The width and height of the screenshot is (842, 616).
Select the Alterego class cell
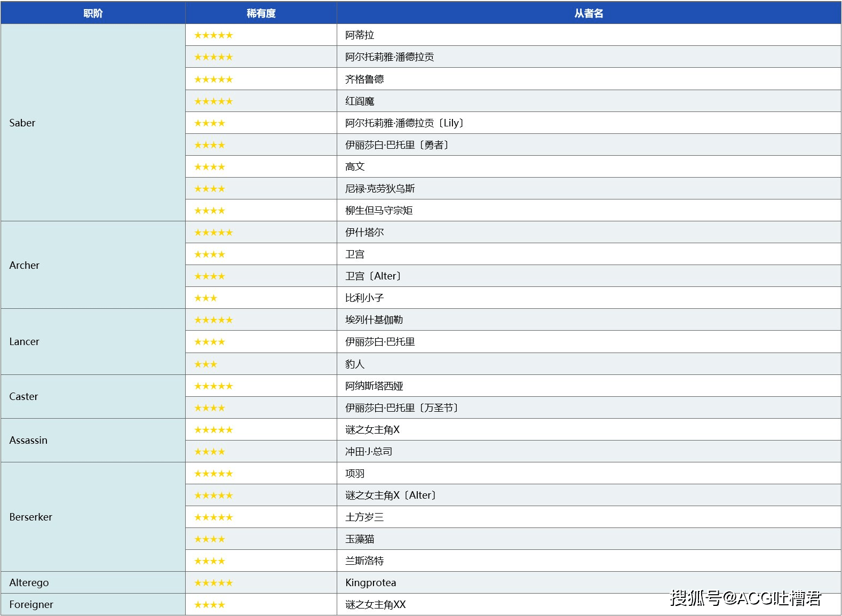(93, 582)
